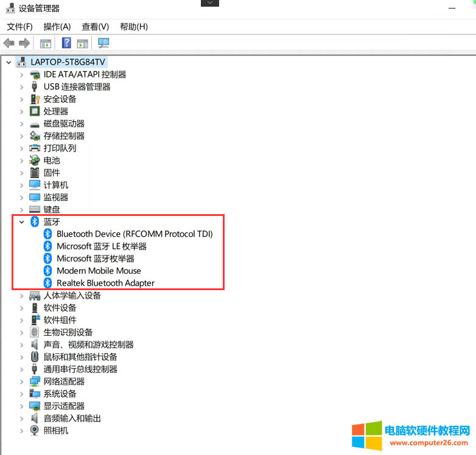Click the 软件设备 icon

click(x=35, y=308)
